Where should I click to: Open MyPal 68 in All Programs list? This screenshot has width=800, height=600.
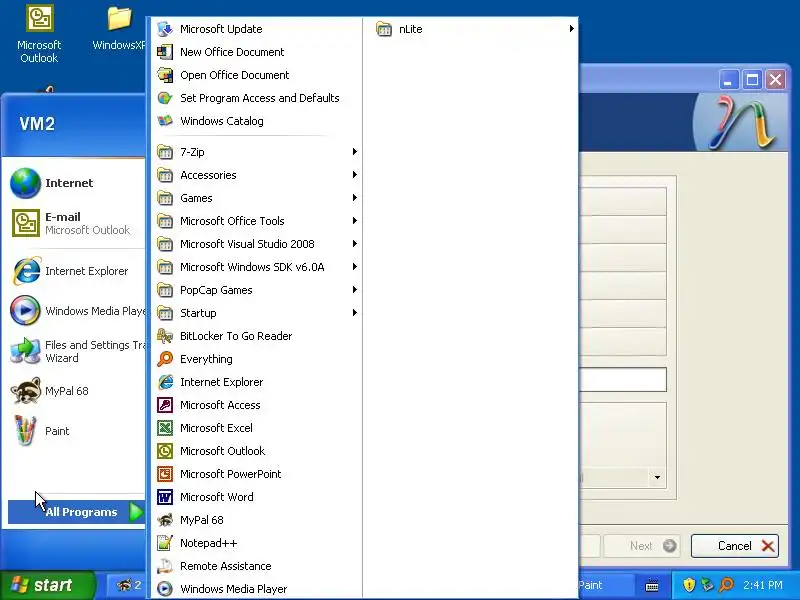[x=257, y=520]
